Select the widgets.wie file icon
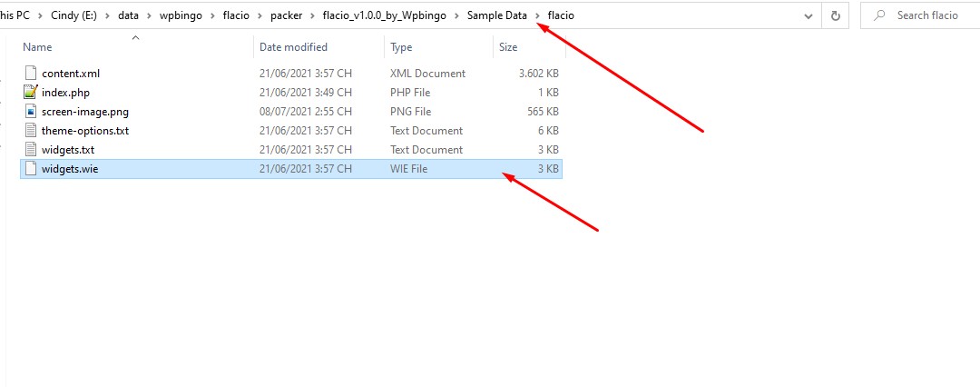The width and height of the screenshot is (980, 387). [31, 169]
